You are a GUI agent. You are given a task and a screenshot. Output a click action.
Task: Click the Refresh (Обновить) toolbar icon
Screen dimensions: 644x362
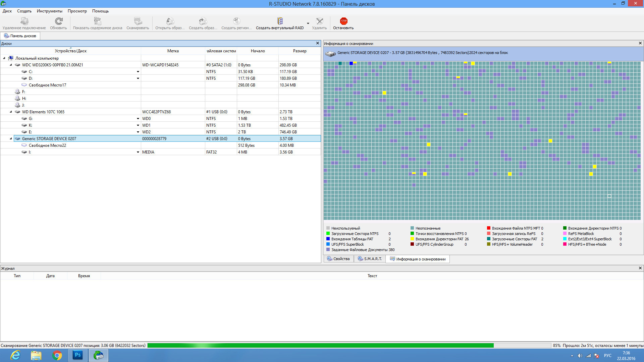[x=59, y=21]
